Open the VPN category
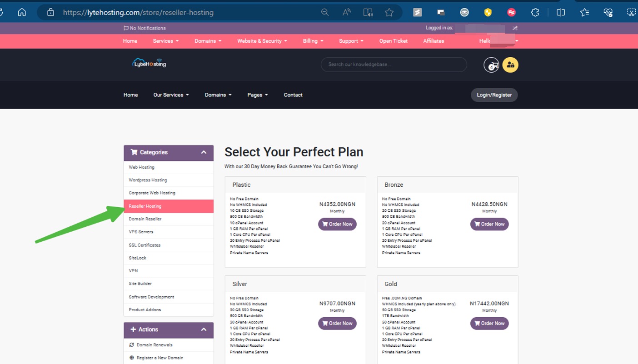This screenshot has width=638, height=364. tap(169, 271)
